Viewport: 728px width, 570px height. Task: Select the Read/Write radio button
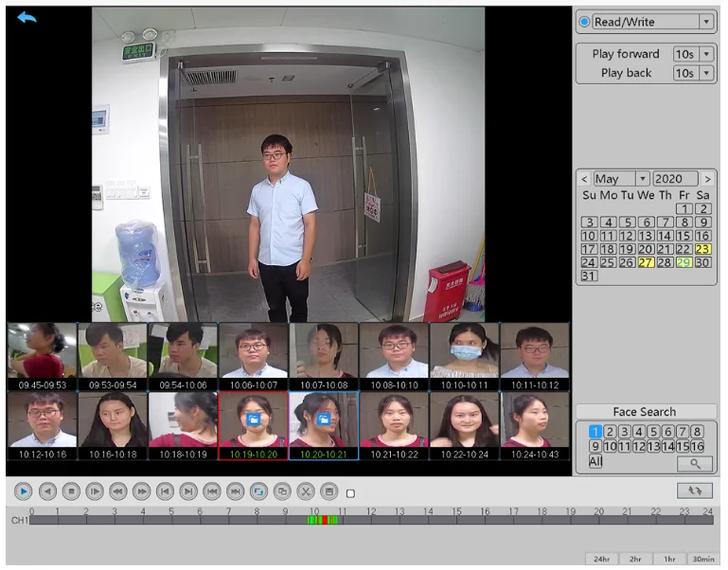pos(584,22)
